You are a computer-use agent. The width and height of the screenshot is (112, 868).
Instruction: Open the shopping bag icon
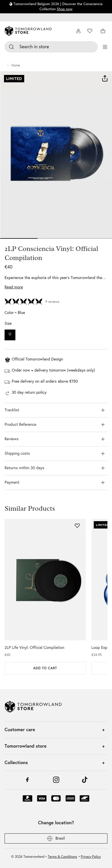(103, 31)
